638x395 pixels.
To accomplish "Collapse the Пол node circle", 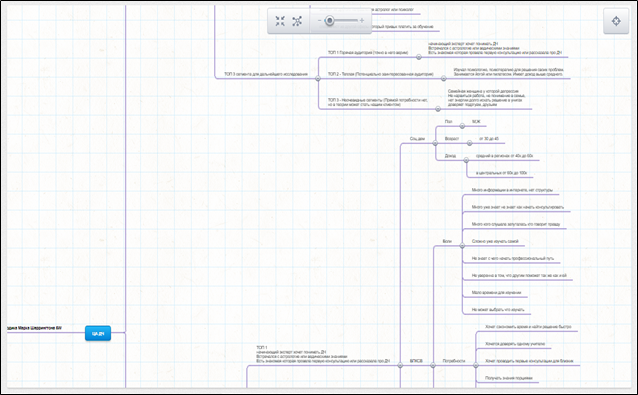I will [x=462, y=126].
